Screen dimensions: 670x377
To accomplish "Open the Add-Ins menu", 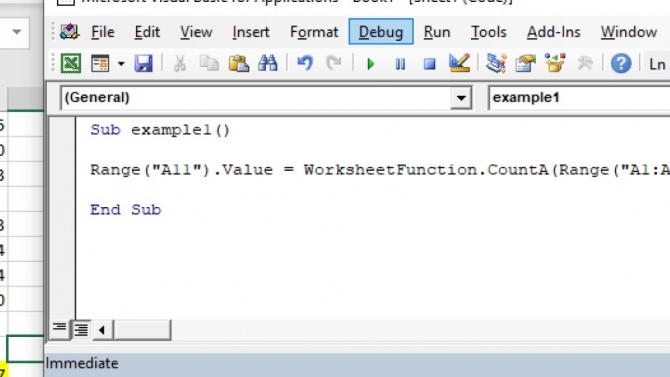I will [553, 32].
